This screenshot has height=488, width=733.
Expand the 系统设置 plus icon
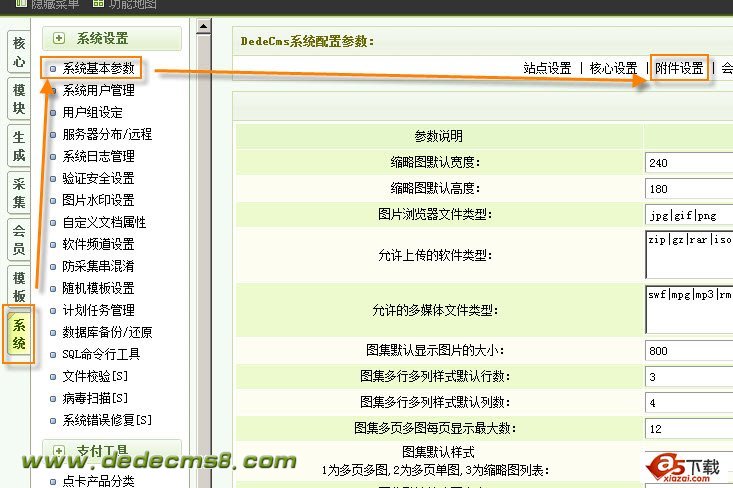click(59, 38)
